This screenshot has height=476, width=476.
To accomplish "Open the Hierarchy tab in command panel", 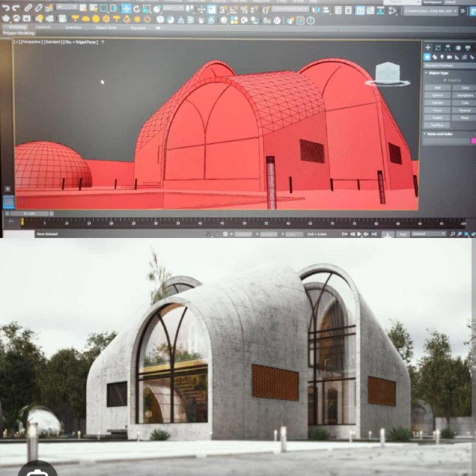I will pos(448,48).
